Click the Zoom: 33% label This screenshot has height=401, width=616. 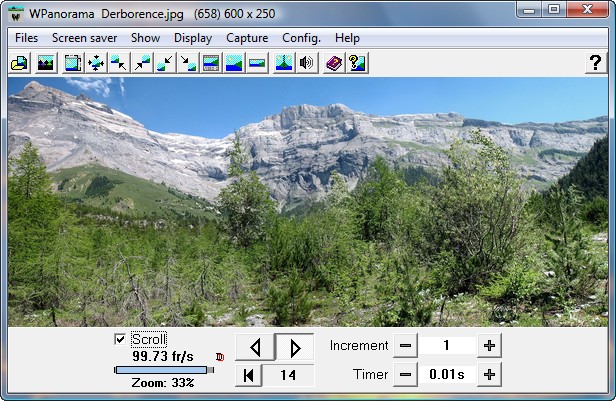[163, 383]
